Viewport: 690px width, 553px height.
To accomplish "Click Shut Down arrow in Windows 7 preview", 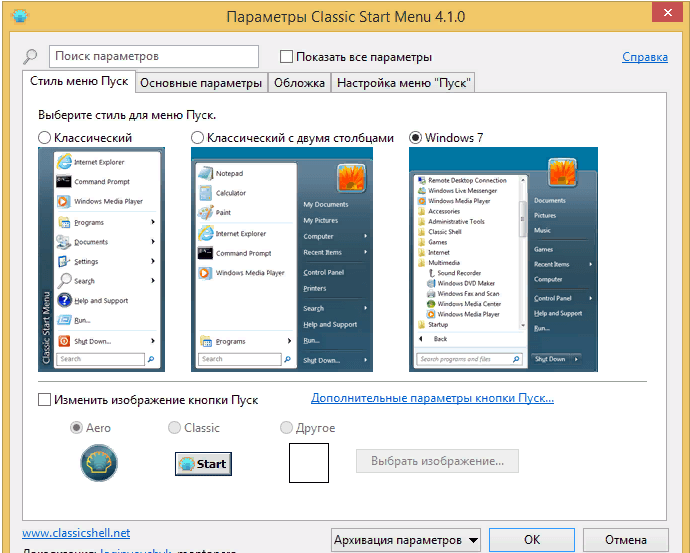I will (x=576, y=359).
